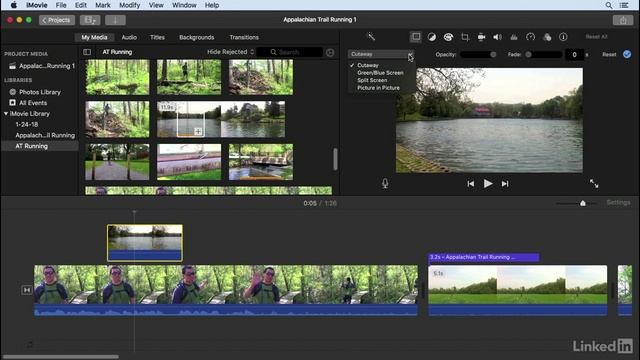
Task: Open the timeline Settings popup
Action: click(618, 202)
